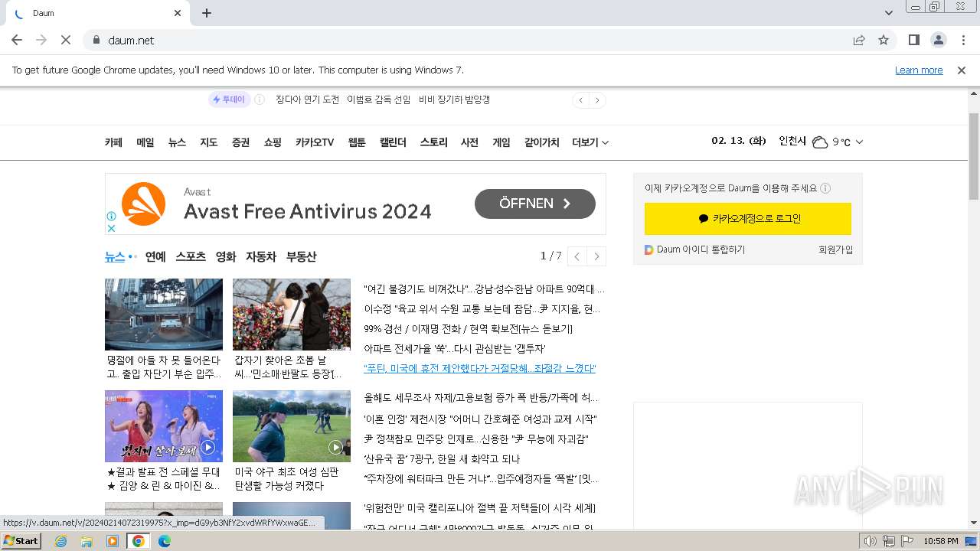Screen dimensions: 980x551
Task: Open headline "99% 경선 / 이재명 전화"
Action: coord(469,329)
